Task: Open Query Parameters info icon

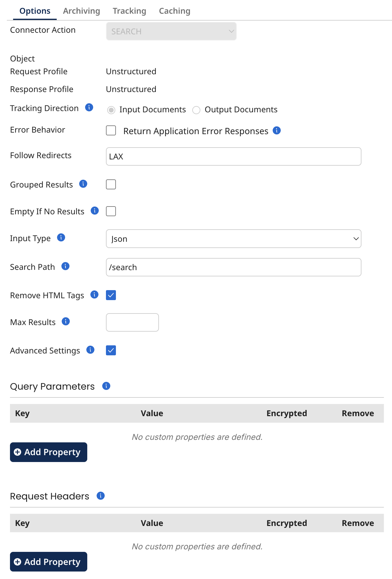Action: click(x=106, y=386)
